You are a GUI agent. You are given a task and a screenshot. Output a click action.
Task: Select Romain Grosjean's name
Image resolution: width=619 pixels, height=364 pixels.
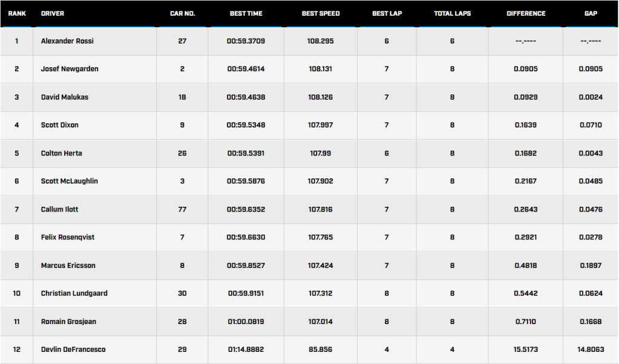(68, 322)
